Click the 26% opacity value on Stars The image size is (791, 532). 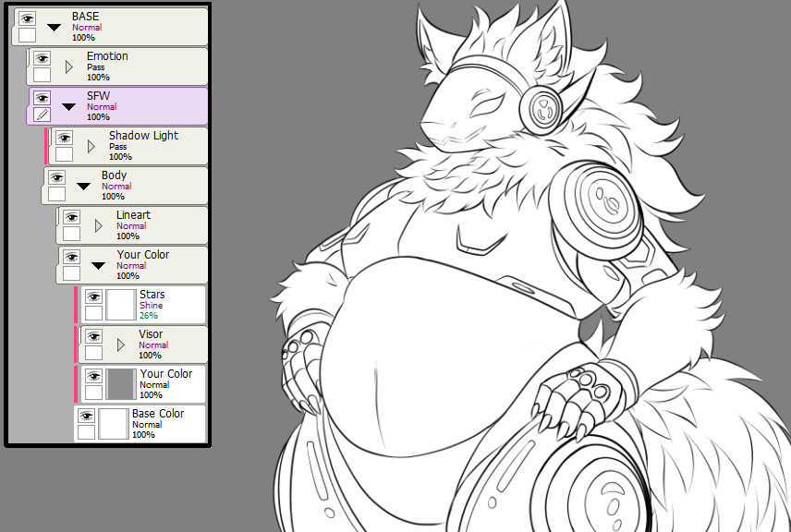coord(149,315)
